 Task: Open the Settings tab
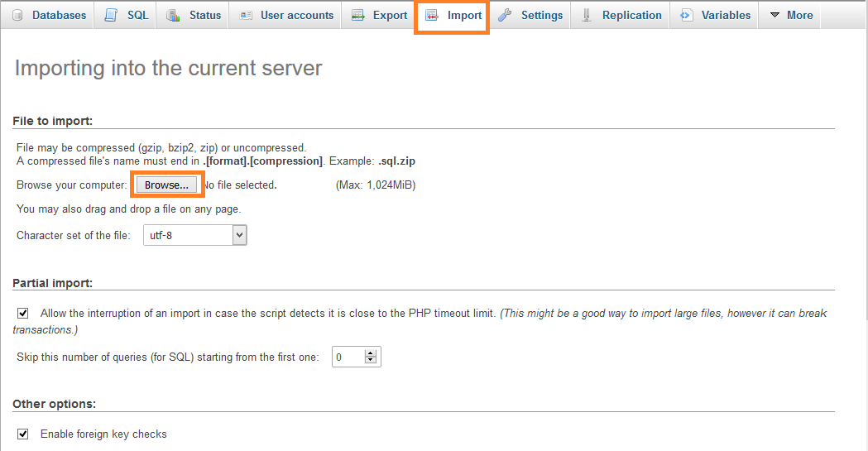531,15
